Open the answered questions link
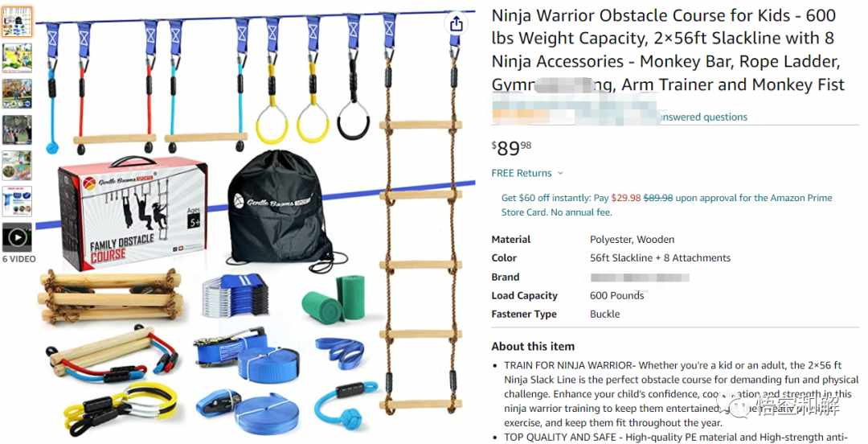 (x=703, y=117)
